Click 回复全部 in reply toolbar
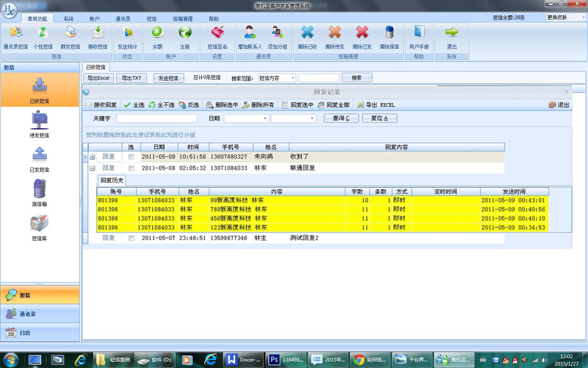588x368 pixels. 334,105
